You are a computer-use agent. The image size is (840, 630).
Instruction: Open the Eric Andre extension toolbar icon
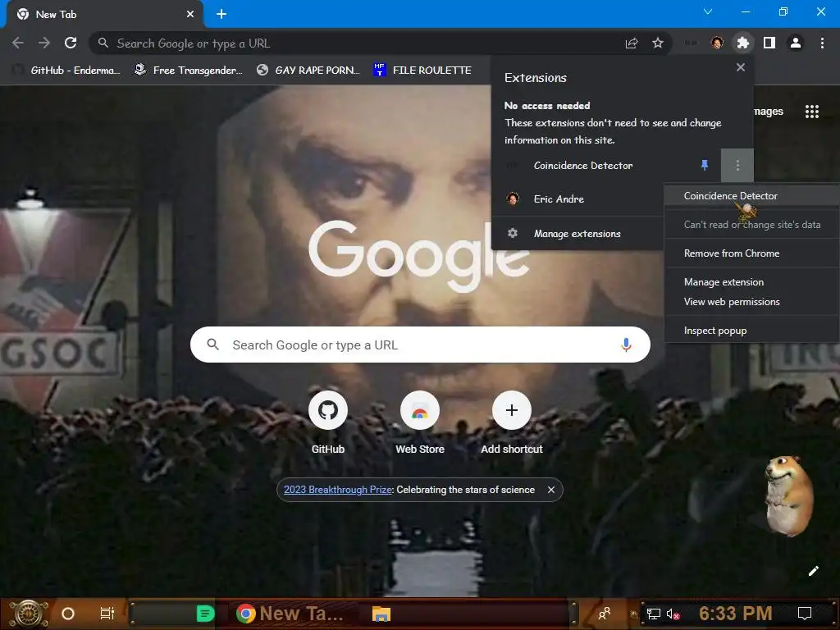tap(717, 43)
